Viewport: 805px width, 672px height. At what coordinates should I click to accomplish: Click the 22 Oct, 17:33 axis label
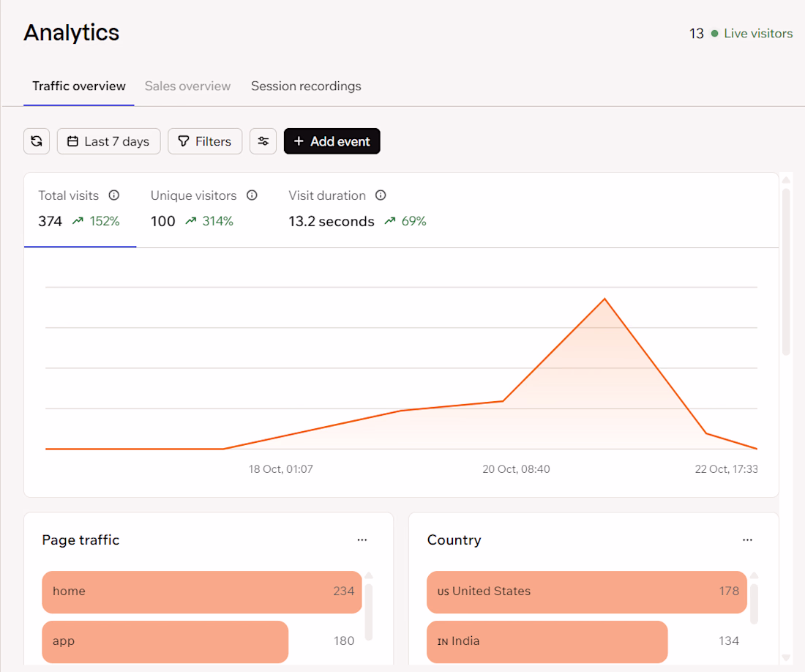(726, 469)
